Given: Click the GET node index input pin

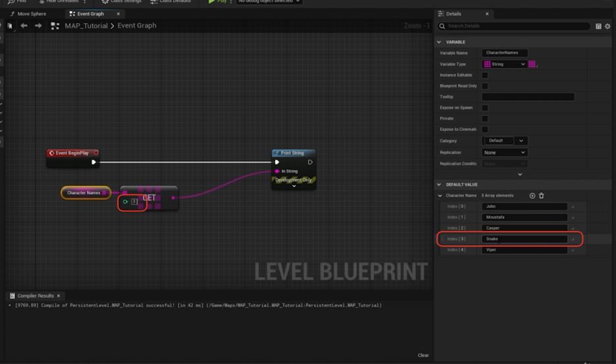Looking at the screenshot, I should (x=125, y=201).
